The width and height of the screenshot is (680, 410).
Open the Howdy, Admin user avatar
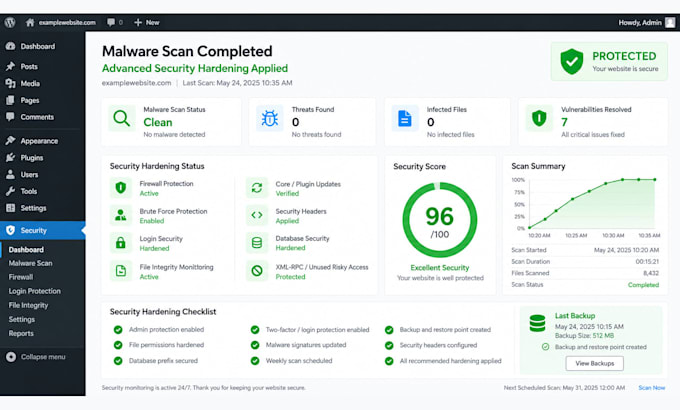(670, 23)
